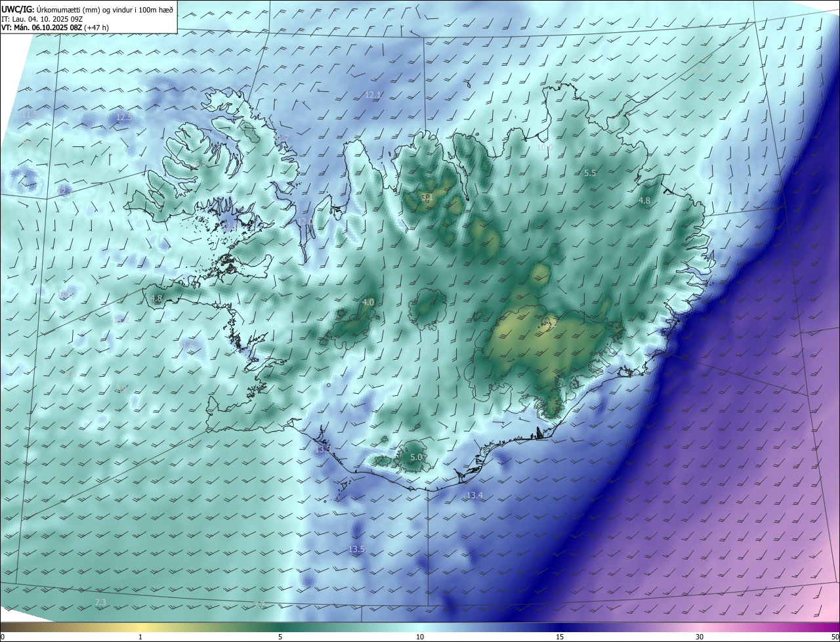
Task: Click the '15' tick on the color scale
Action: (560, 637)
